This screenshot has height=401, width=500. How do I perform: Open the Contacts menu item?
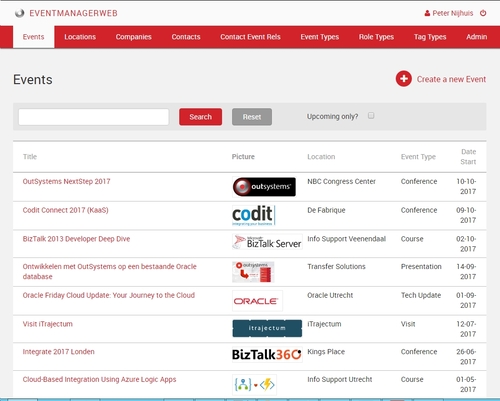tap(186, 37)
